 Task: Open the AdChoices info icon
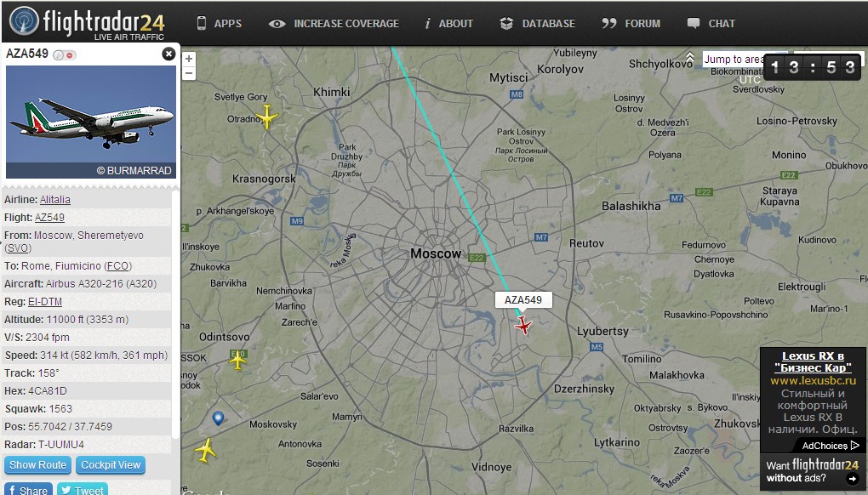(x=854, y=445)
